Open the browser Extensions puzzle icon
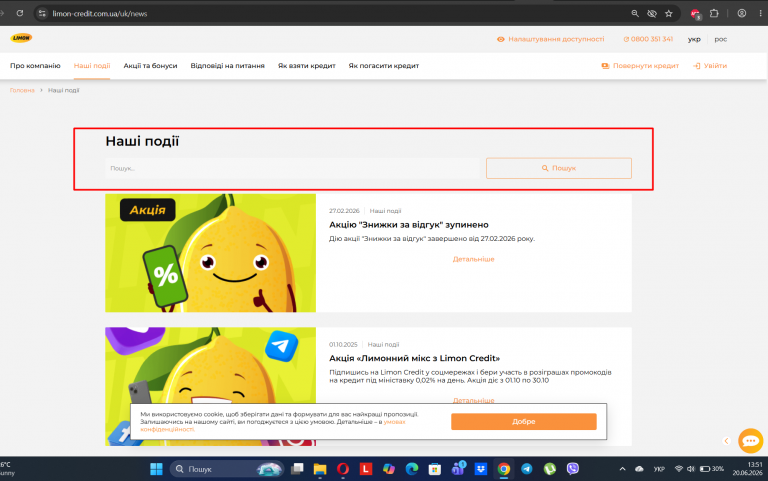The height and width of the screenshot is (481, 768). coord(714,13)
